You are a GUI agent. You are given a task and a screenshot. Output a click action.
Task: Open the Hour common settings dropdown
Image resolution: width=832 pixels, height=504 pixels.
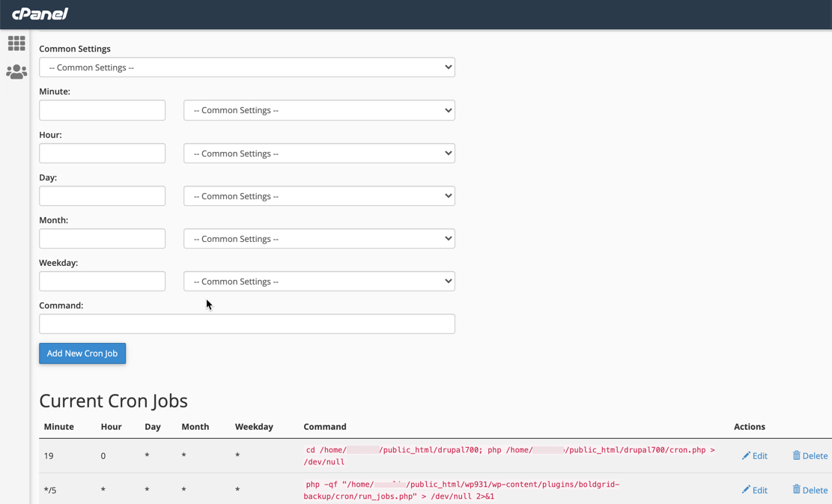click(319, 153)
